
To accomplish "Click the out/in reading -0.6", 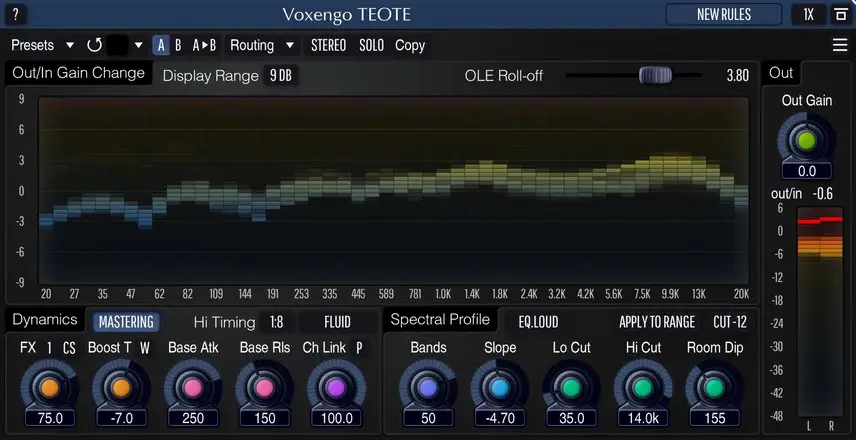I will 822,194.
